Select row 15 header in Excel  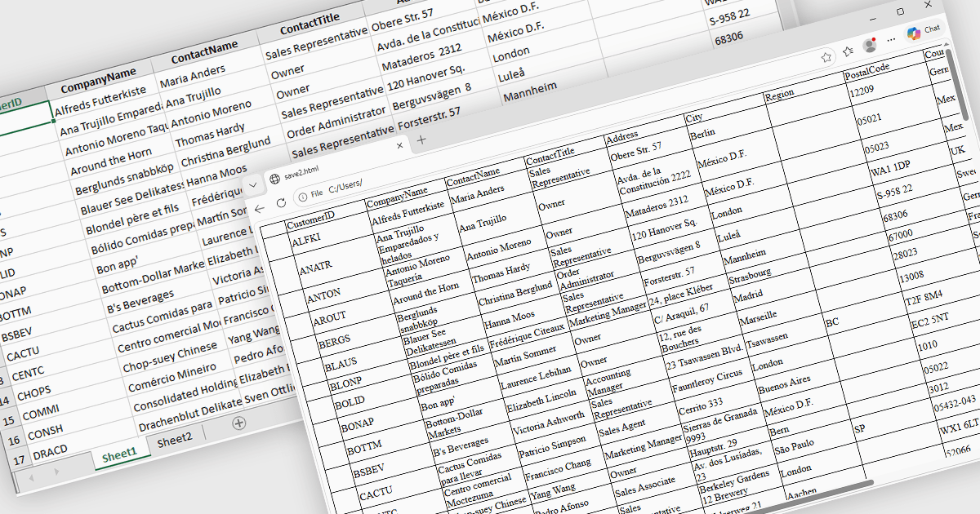(x=10, y=420)
